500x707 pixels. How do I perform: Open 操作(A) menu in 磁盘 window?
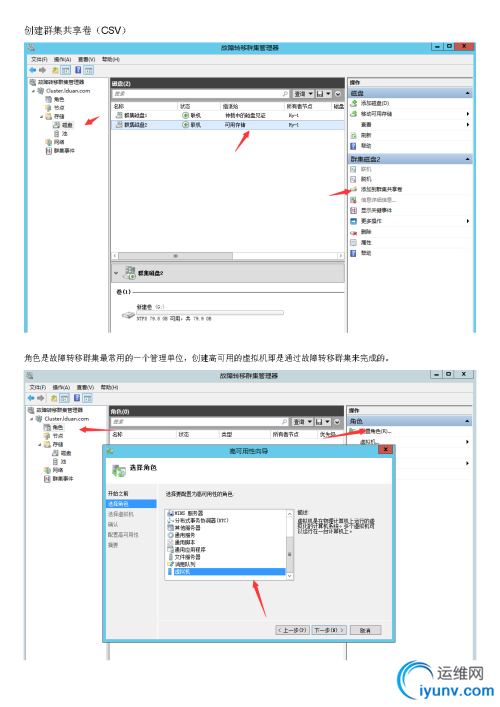point(62,60)
